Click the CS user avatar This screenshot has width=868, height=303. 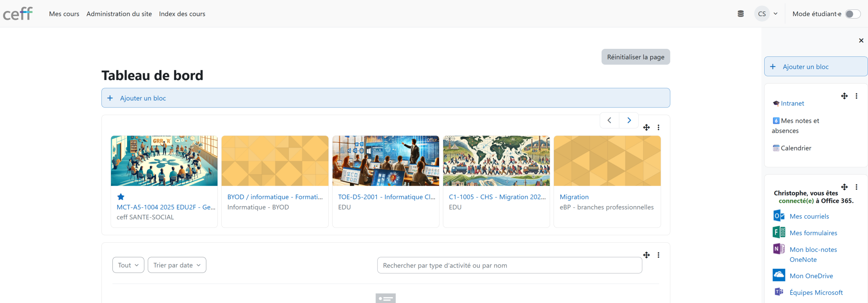[762, 14]
